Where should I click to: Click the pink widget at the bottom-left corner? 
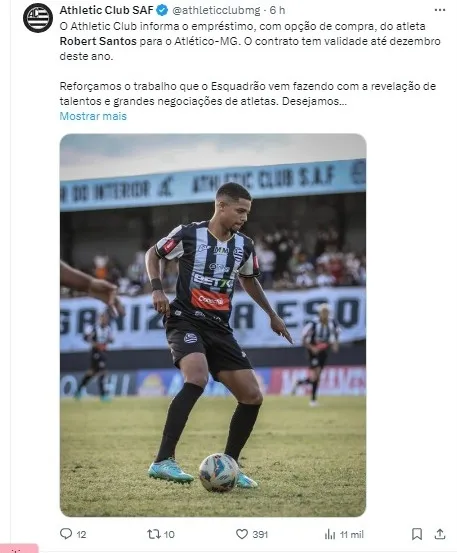(x=19, y=549)
